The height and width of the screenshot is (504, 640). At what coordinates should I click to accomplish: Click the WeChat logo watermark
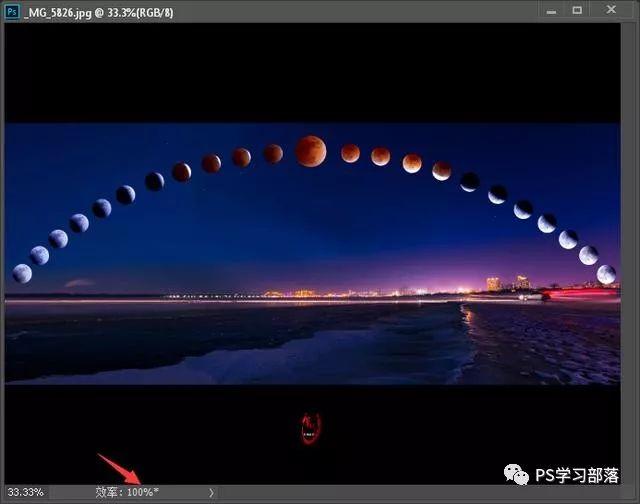point(516,475)
